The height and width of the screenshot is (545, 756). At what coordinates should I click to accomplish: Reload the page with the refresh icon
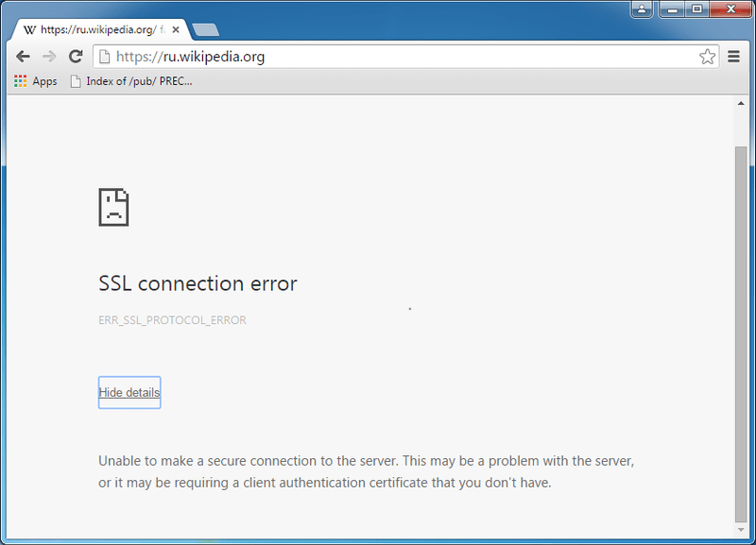[76, 57]
